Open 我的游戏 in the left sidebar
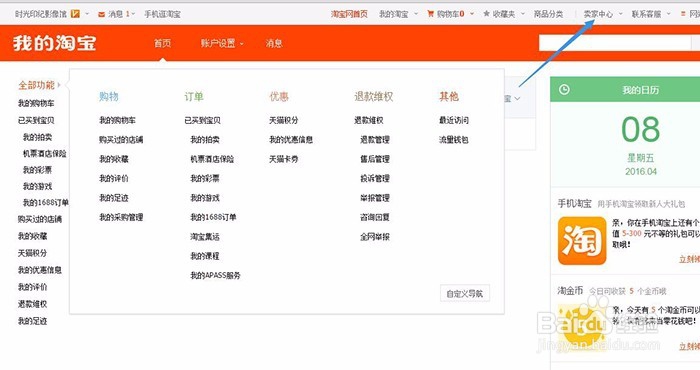This screenshot has height=370, width=700. (x=38, y=187)
